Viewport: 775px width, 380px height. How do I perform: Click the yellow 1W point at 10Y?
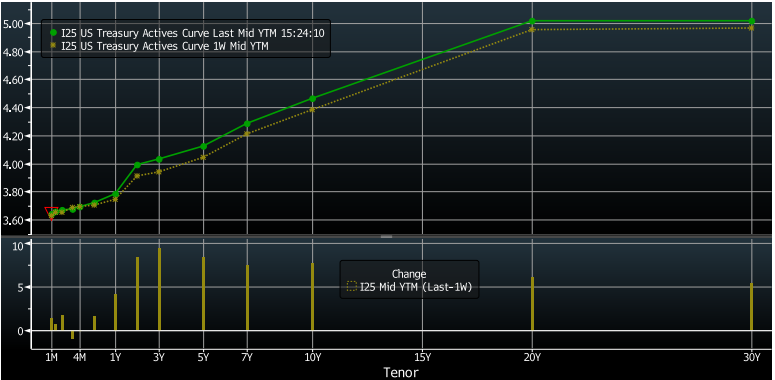pyautogui.click(x=312, y=110)
